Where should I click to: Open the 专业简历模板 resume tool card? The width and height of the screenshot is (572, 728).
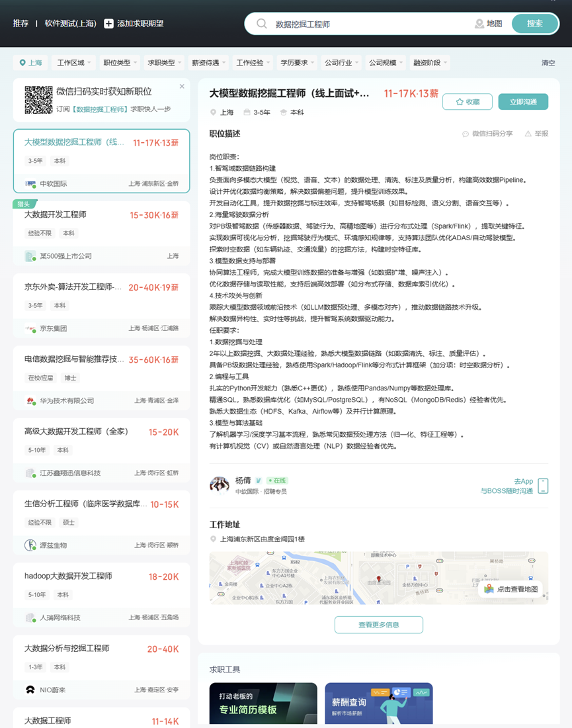pyautogui.click(x=263, y=704)
